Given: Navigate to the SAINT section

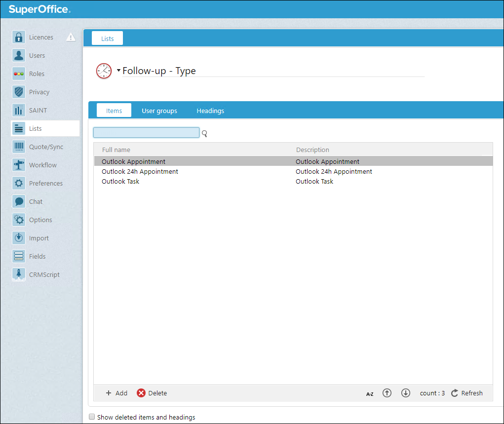Looking at the screenshot, I should click(39, 110).
